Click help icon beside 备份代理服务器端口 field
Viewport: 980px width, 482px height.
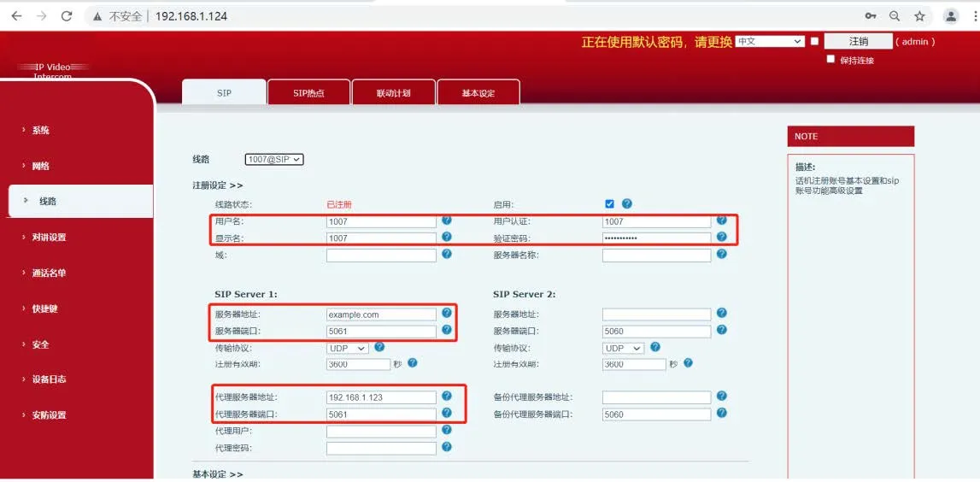click(x=721, y=414)
